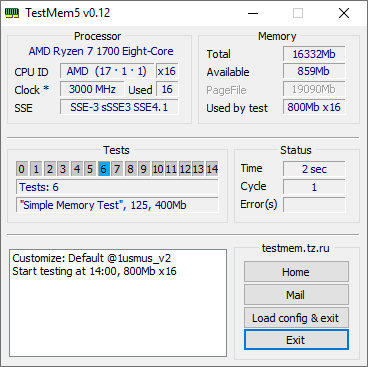Select test number 5 box
Viewport: 368px width, 367px height.
90,169
